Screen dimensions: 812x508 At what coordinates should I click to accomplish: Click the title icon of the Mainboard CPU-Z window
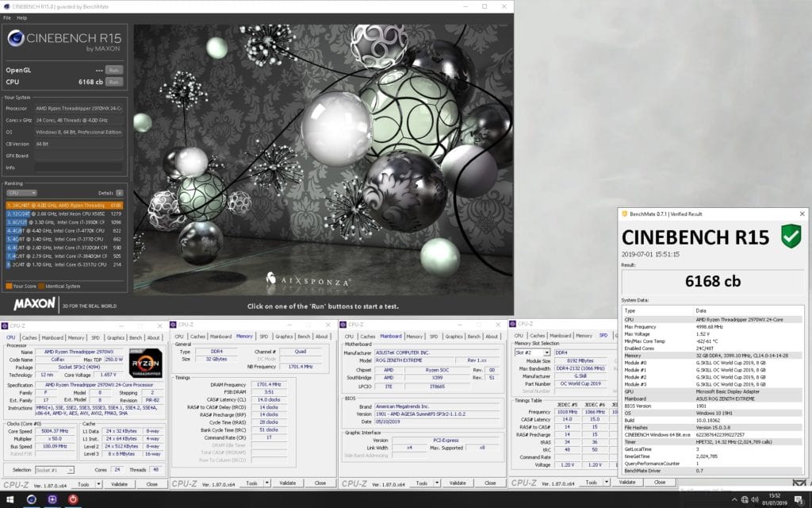click(x=343, y=325)
